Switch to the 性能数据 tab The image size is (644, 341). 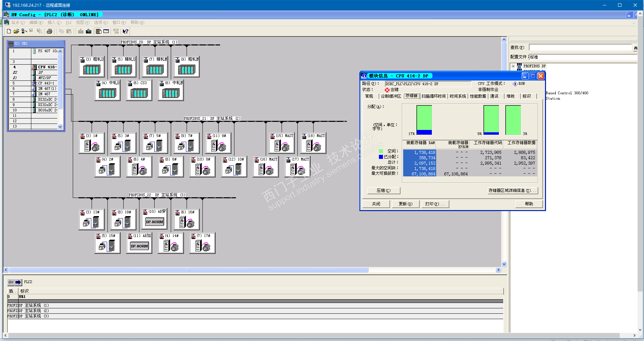point(478,96)
